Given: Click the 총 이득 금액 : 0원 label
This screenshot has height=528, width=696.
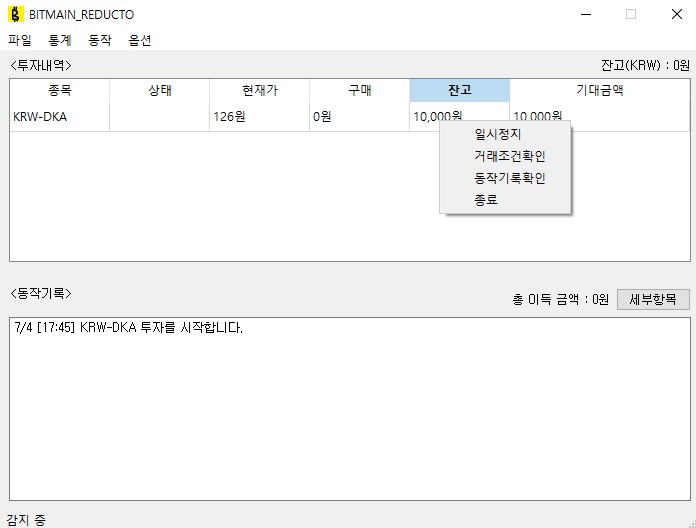Looking at the screenshot, I should click(x=560, y=299).
